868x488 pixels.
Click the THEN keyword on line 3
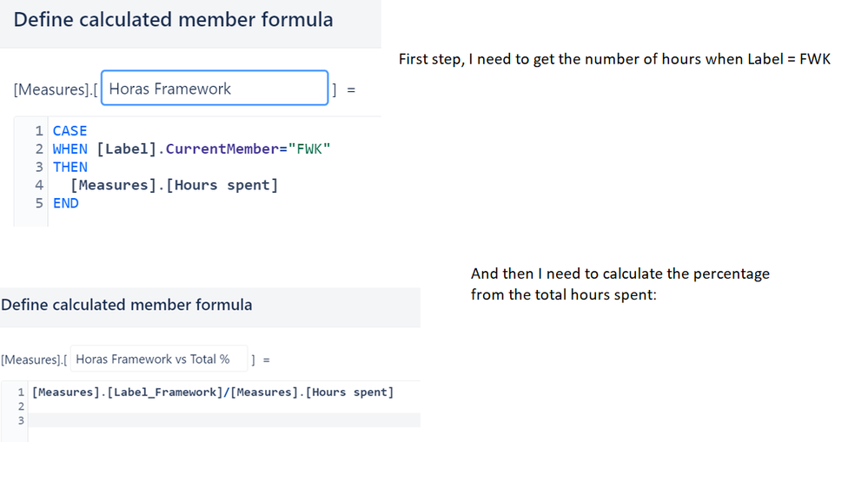70,167
